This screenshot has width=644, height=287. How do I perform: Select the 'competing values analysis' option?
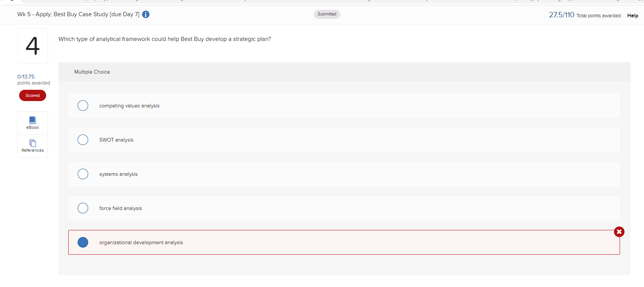click(83, 106)
